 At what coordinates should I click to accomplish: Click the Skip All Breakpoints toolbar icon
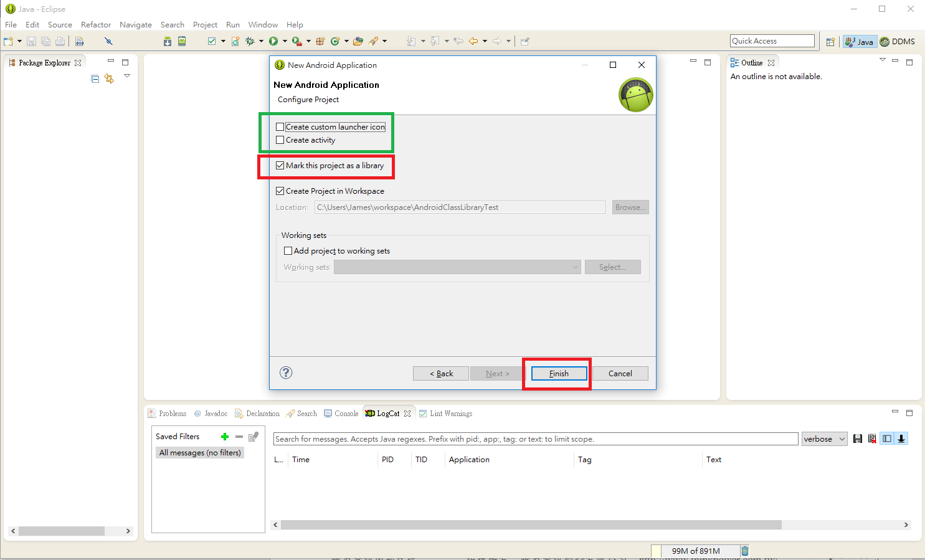108,41
